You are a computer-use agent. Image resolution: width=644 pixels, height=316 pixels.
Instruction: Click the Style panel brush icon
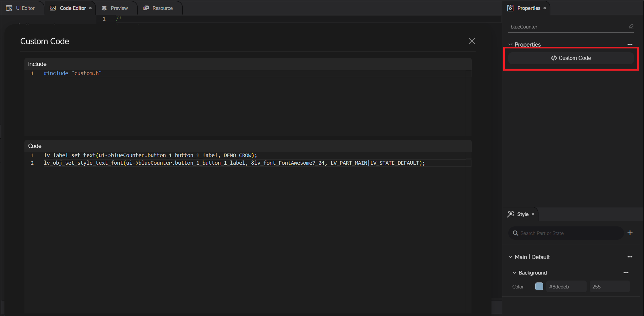511,214
